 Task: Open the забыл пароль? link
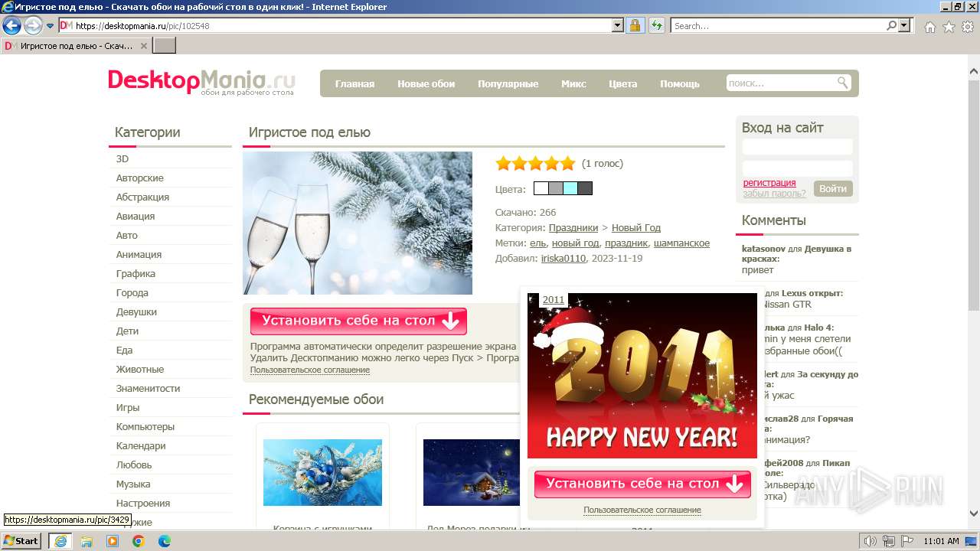[x=774, y=194]
